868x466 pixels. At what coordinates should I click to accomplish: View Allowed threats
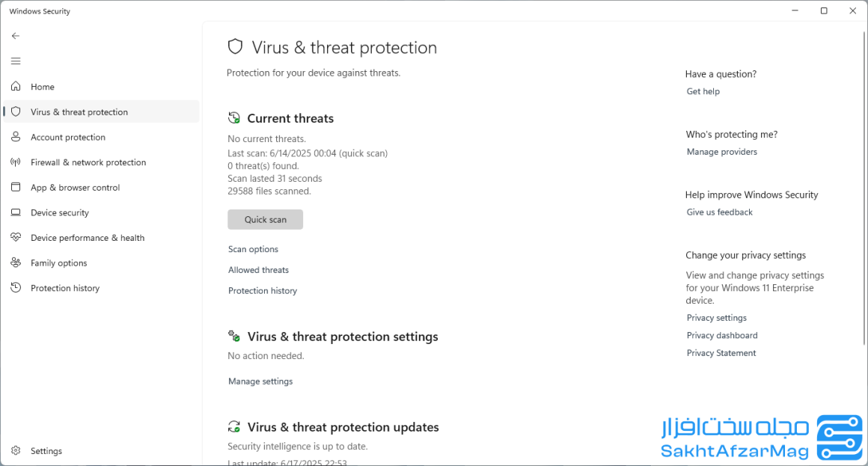pyautogui.click(x=258, y=270)
